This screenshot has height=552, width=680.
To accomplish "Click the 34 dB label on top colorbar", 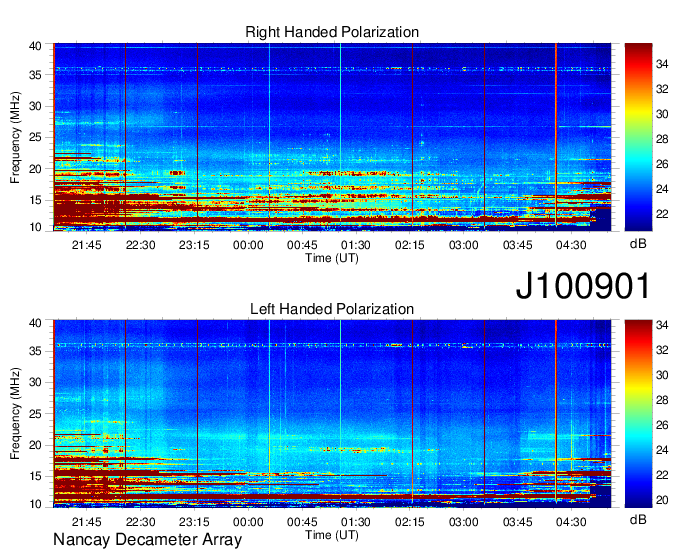I will [x=662, y=64].
